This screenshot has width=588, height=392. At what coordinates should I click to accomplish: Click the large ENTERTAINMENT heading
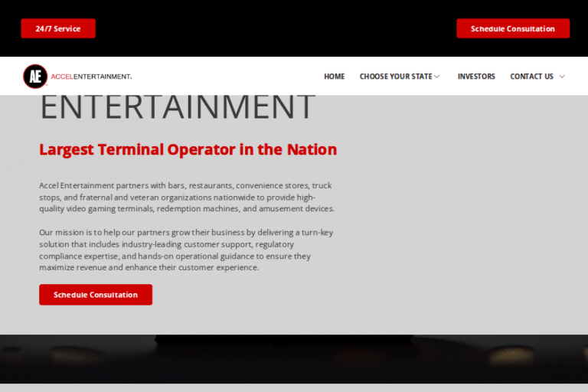[x=177, y=107]
